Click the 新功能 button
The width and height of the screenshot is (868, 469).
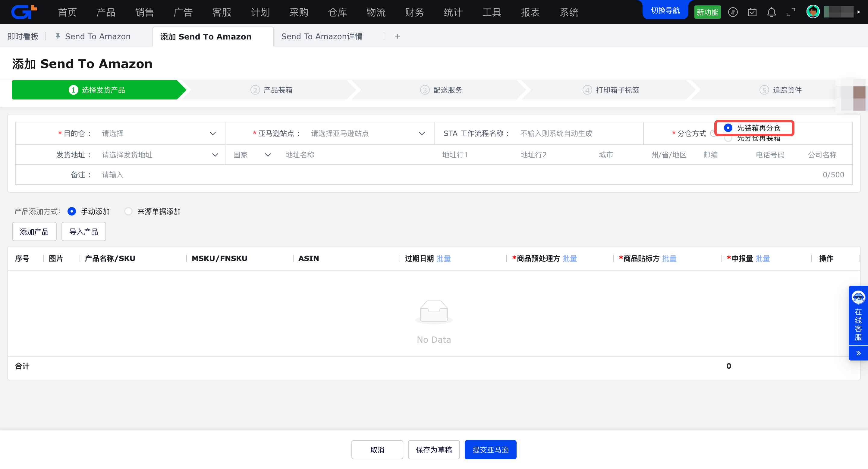tap(707, 12)
